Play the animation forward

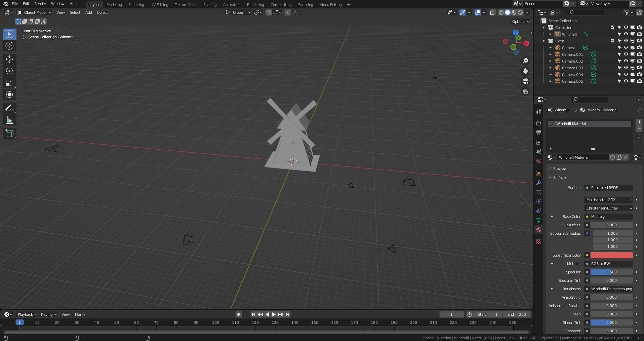click(x=274, y=314)
